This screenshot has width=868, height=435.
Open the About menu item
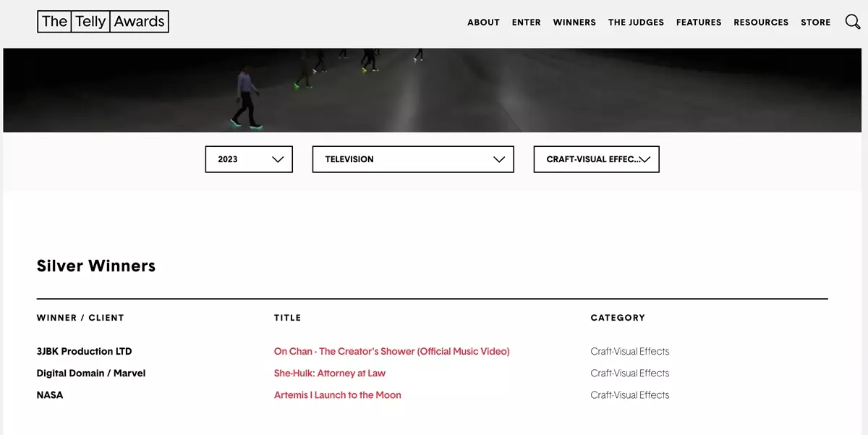(483, 22)
